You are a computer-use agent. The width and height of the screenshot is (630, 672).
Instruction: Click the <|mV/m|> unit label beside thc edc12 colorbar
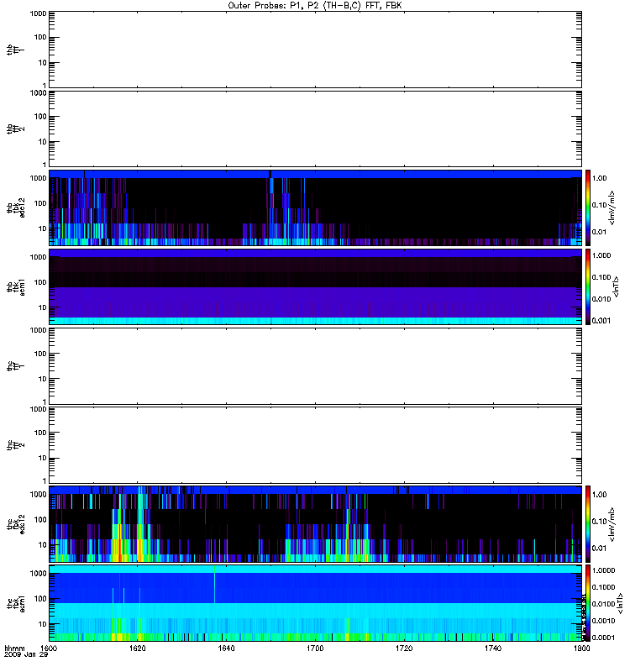pos(612,524)
